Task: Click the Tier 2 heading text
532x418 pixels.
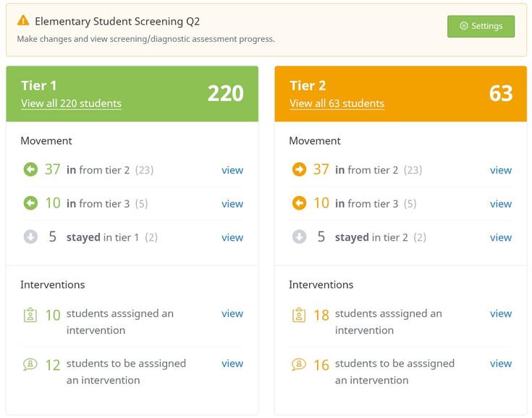Action: coord(308,85)
